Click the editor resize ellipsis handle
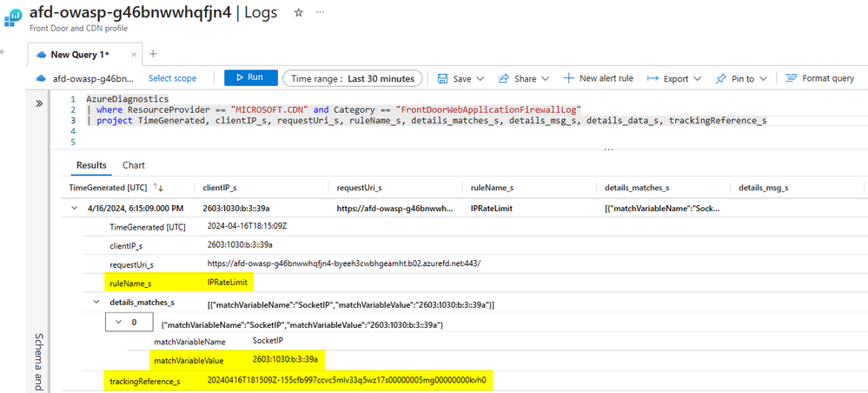The image size is (868, 393). click(609, 149)
